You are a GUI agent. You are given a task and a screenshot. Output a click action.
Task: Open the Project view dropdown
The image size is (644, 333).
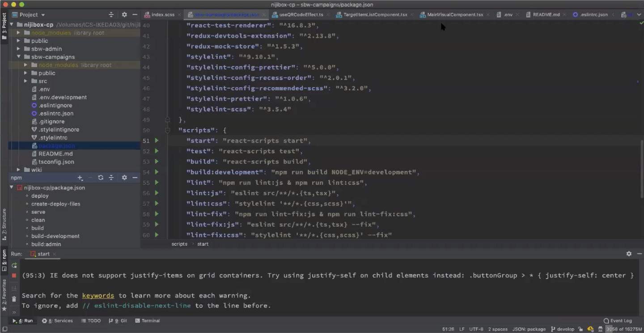(32, 15)
